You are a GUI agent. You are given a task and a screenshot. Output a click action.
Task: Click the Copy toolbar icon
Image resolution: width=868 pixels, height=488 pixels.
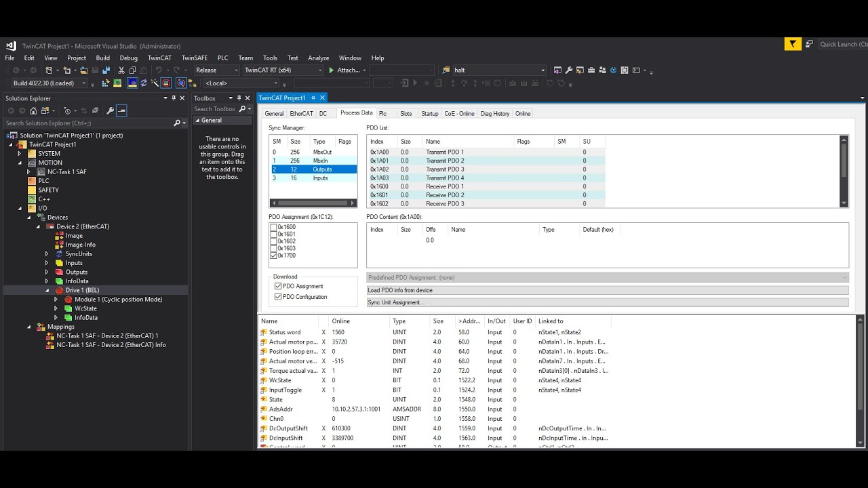click(x=132, y=70)
